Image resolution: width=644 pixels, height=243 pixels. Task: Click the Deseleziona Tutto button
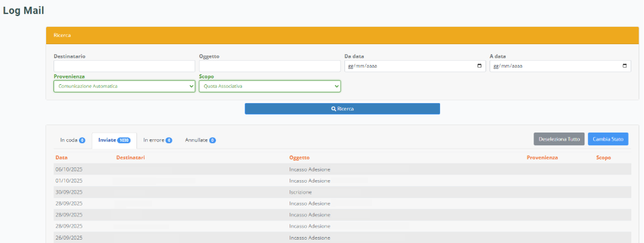click(559, 139)
